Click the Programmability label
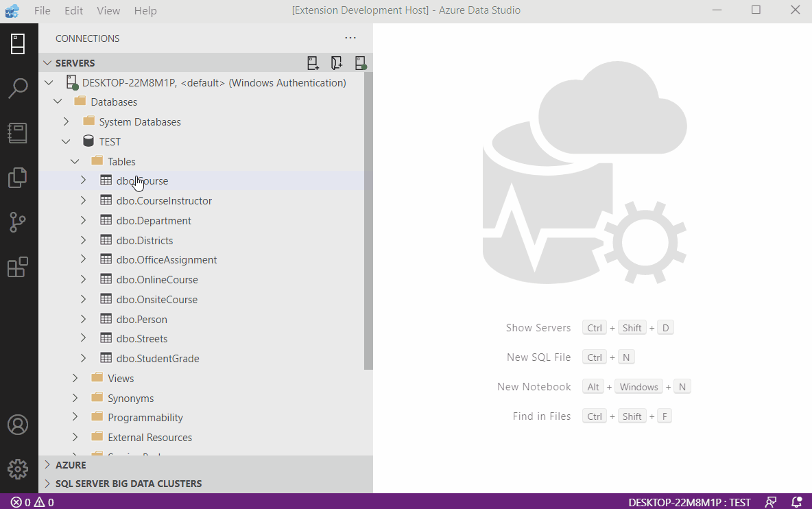812x509 pixels. (x=145, y=418)
